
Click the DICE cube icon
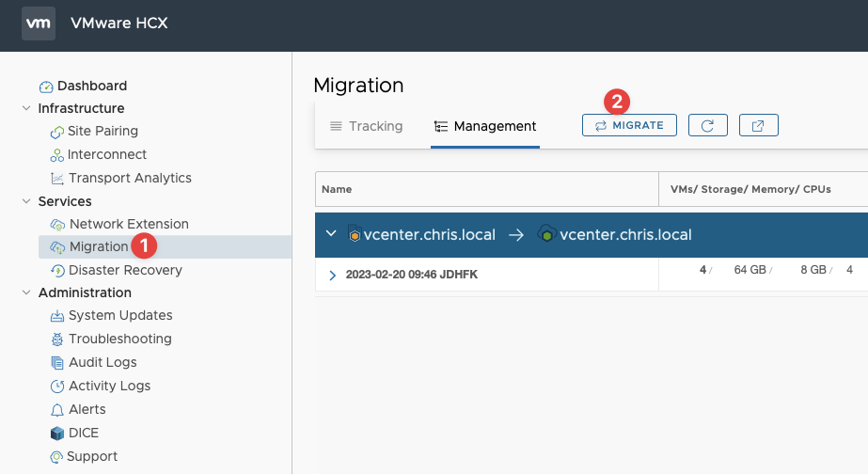pyautogui.click(x=57, y=433)
